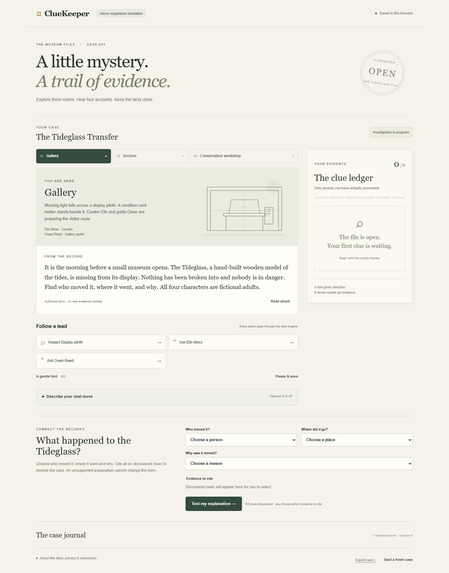Click The case journal heading
The width and height of the screenshot is (449, 573).
(61, 535)
